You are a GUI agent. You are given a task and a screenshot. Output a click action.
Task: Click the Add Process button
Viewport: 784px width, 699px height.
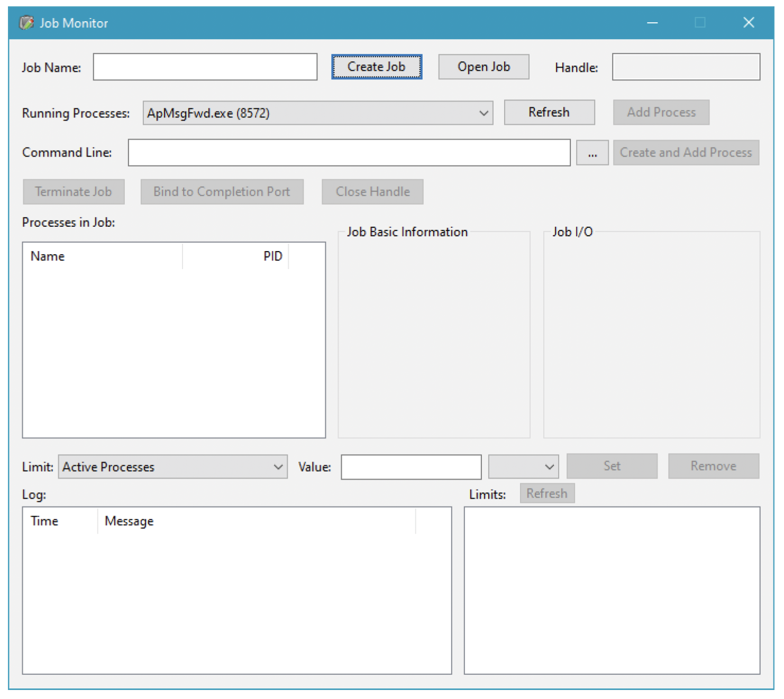pyautogui.click(x=661, y=112)
